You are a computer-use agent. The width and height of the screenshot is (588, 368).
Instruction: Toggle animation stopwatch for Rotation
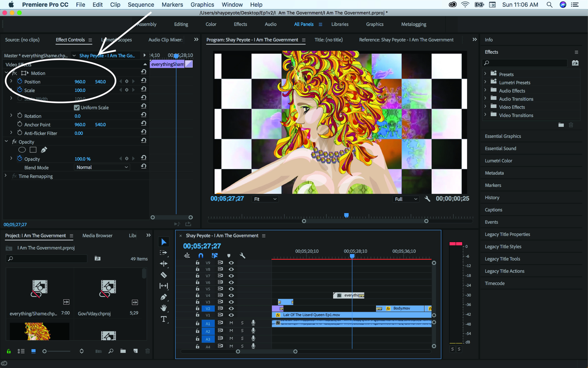20,115
